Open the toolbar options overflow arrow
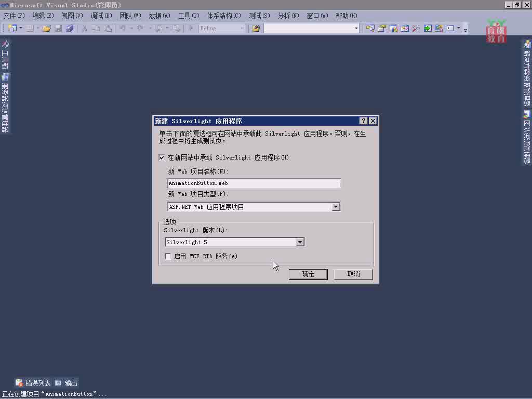 (x=465, y=29)
